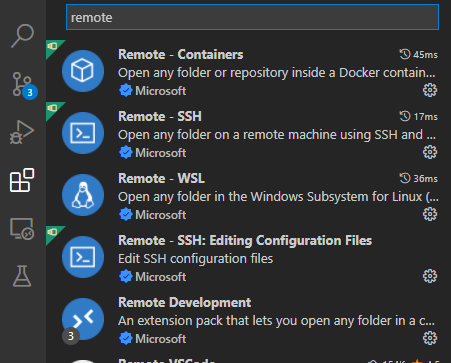Image resolution: width=451 pixels, height=363 pixels.
Task: Click verified badge of Remote - Containers publisher
Action: [x=126, y=91]
